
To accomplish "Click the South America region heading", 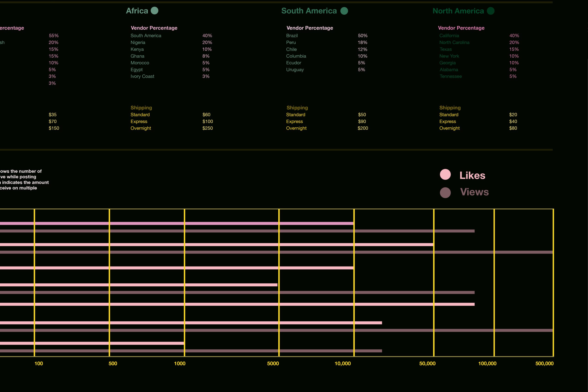I will (309, 11).
